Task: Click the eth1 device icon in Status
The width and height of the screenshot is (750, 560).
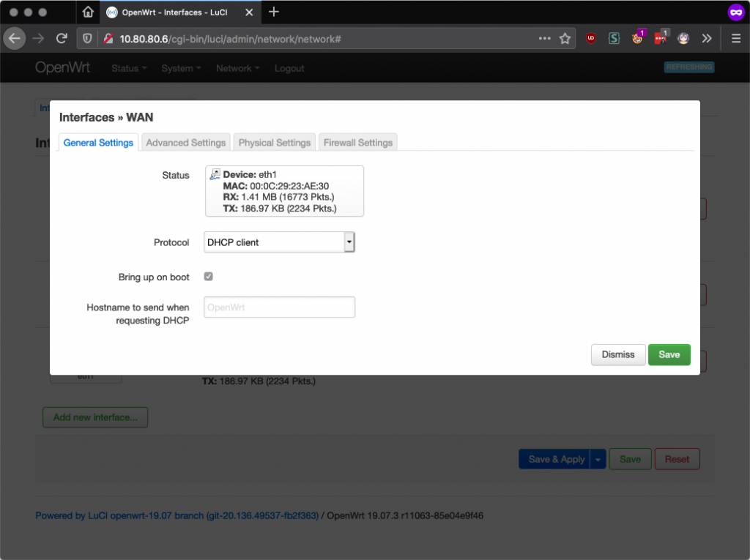Action: 215,174
